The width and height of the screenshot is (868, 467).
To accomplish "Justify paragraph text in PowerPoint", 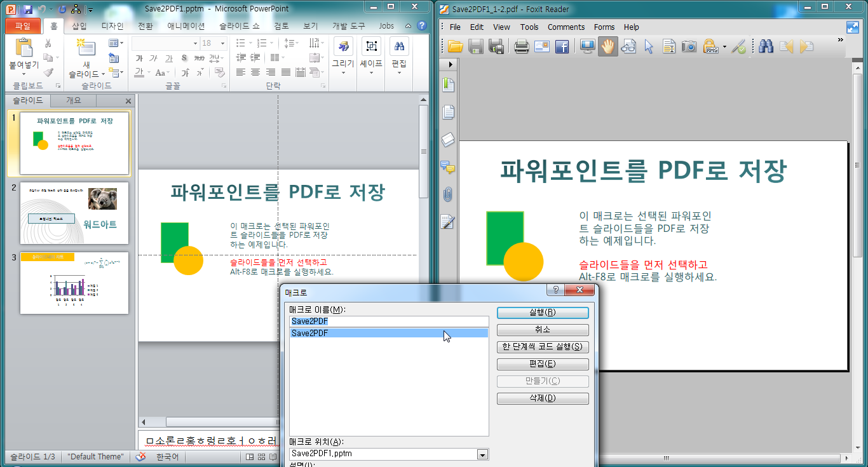I will coord(286,72).
